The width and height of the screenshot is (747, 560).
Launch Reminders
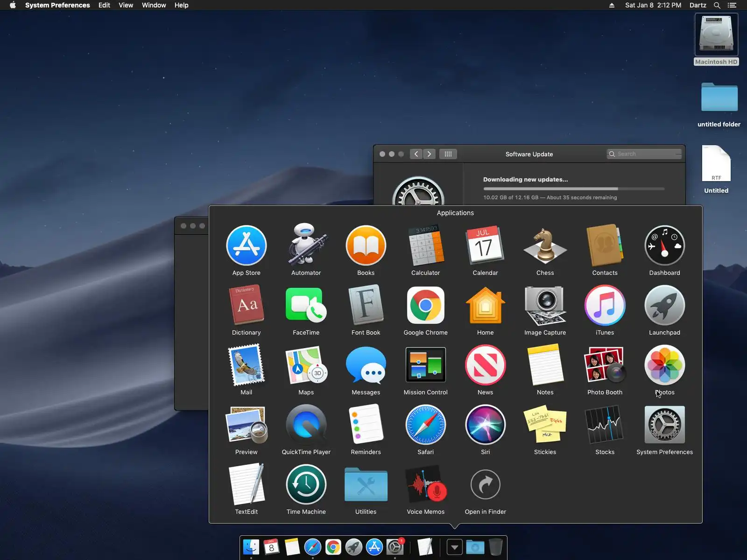pyautogui.click(x=366, y=425)
